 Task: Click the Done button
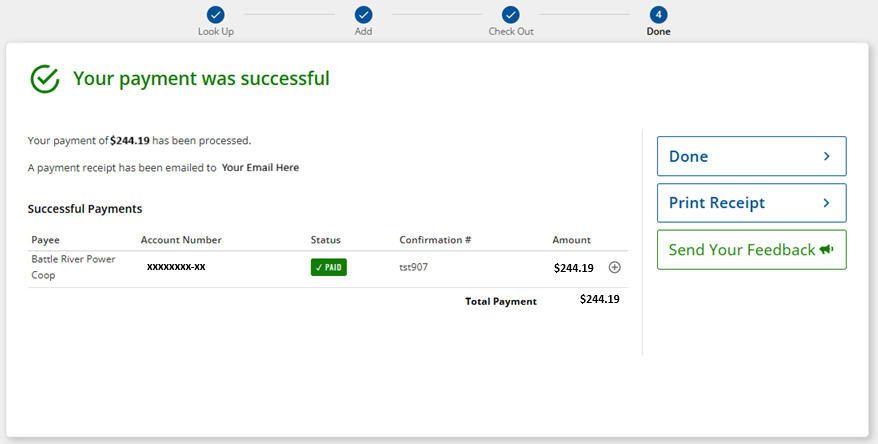pyautogui.click(x=751, y=156)
